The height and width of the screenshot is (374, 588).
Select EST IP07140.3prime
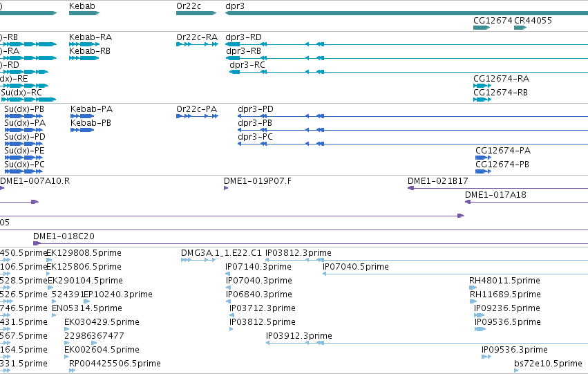click(227, 274)
